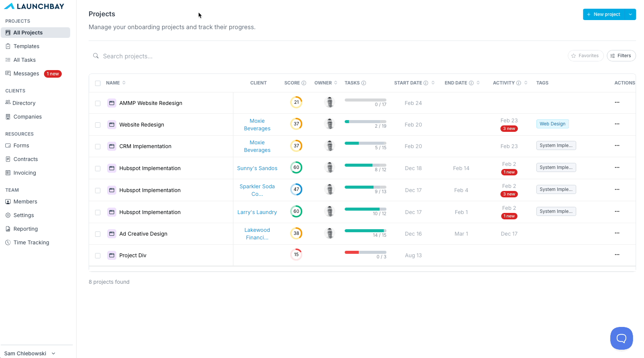
Task: Open the chat support bubble
Action: [621, 338]
